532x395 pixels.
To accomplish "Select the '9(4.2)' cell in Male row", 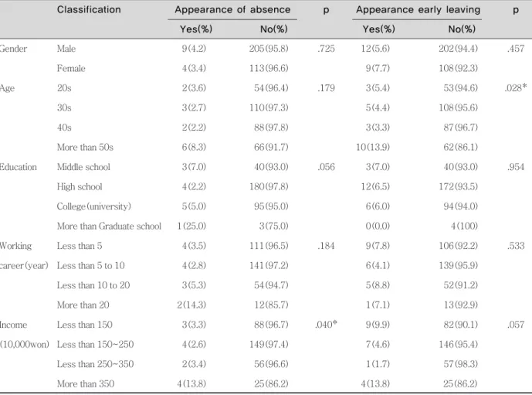I will pyautogui.click(x=194, y=49).
